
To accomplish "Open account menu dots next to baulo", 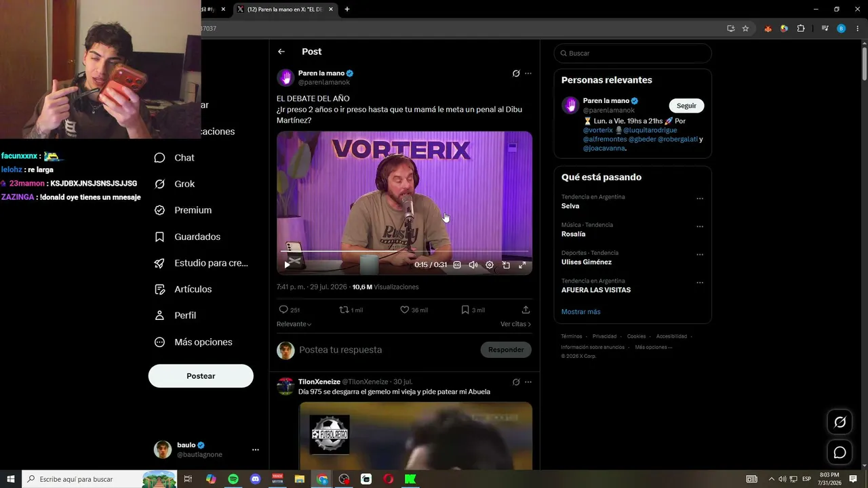I will coord(255,449).
